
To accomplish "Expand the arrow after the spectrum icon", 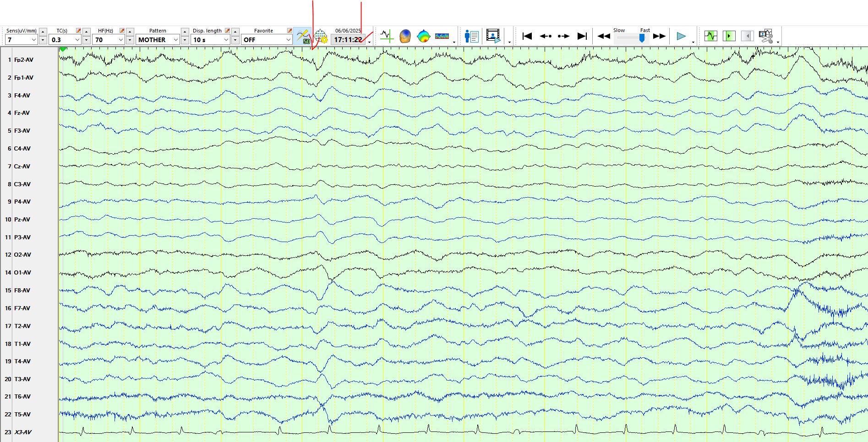I will pyautogui.click(x=454, y=42).
